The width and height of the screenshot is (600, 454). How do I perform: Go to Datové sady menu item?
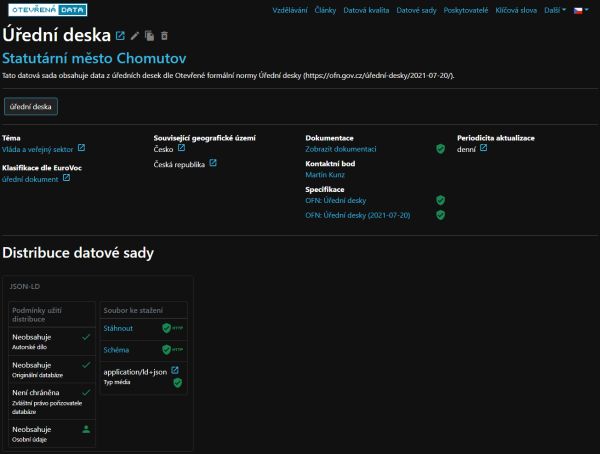click(416, 10)
